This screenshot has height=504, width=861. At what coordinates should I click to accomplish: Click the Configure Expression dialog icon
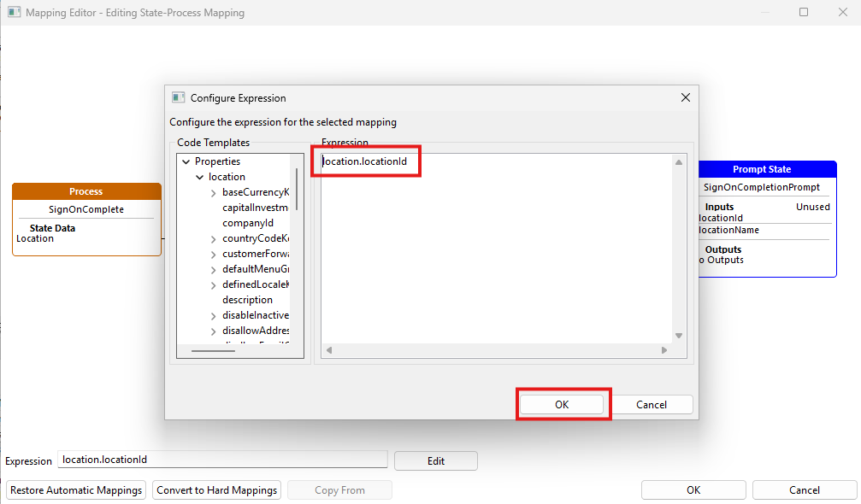pos(177,97)
